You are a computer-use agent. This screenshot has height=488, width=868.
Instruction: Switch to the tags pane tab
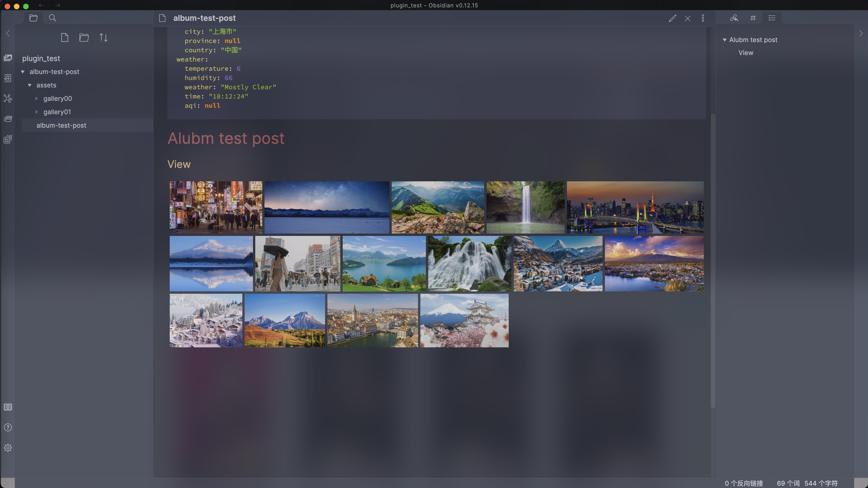(x=753, y=18)
